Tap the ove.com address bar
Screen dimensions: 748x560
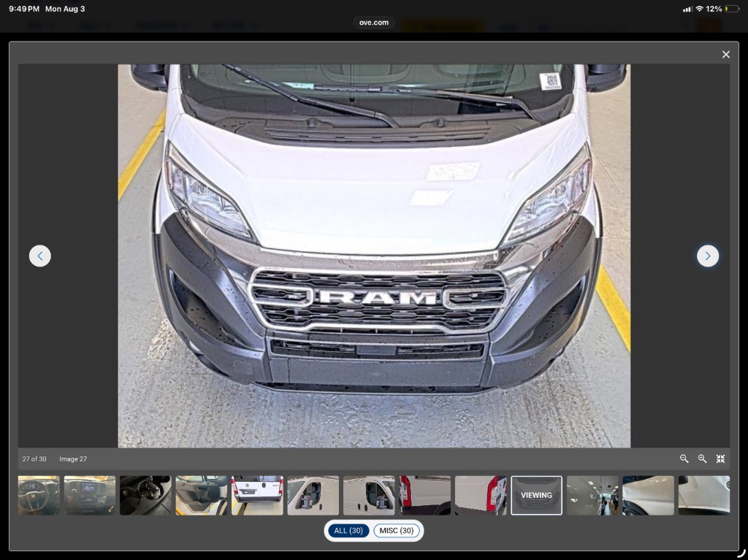(373, 23)
